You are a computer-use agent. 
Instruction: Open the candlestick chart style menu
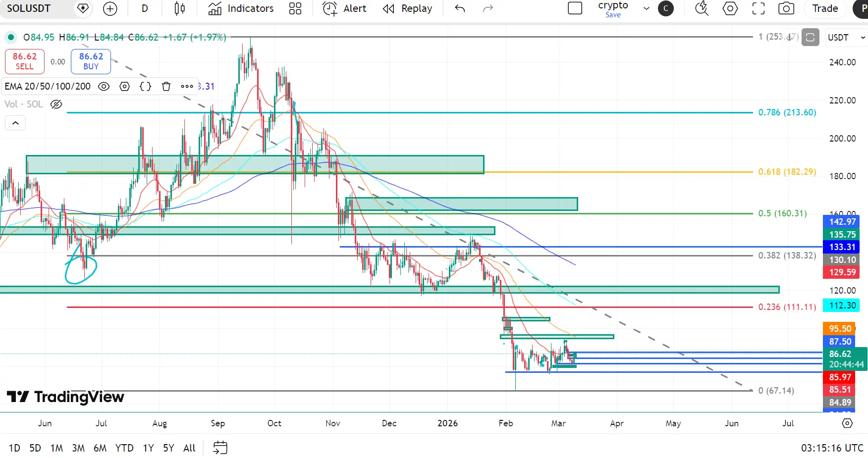[180, 8]
